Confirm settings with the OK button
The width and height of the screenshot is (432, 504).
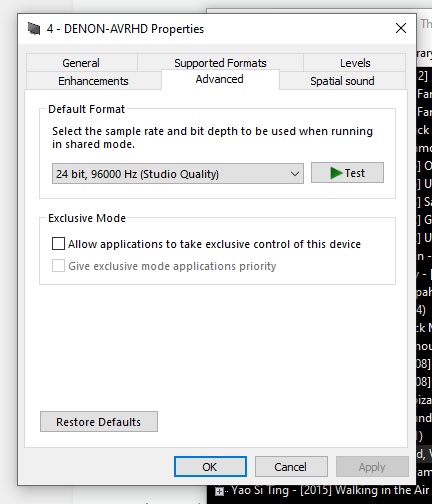click(210, 467)
